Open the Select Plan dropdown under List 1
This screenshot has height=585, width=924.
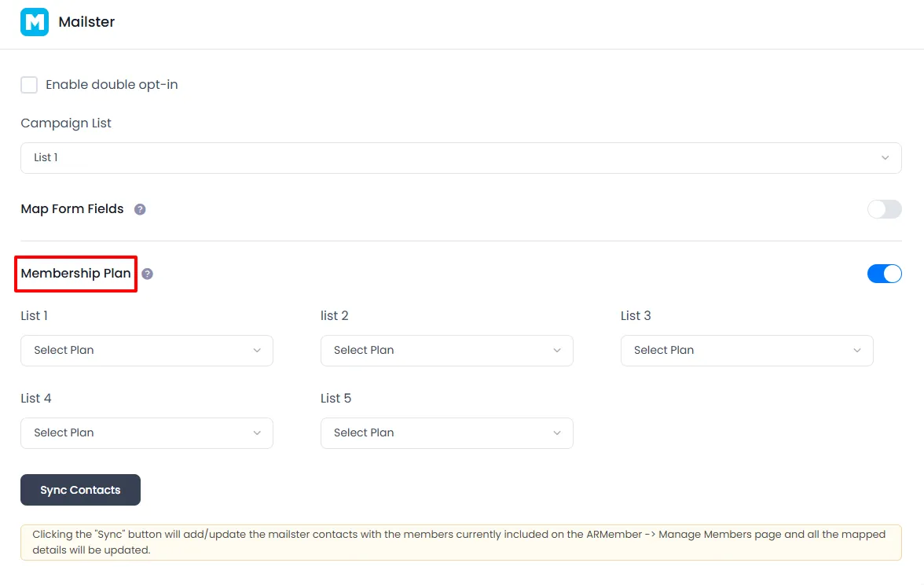[146, 350]
